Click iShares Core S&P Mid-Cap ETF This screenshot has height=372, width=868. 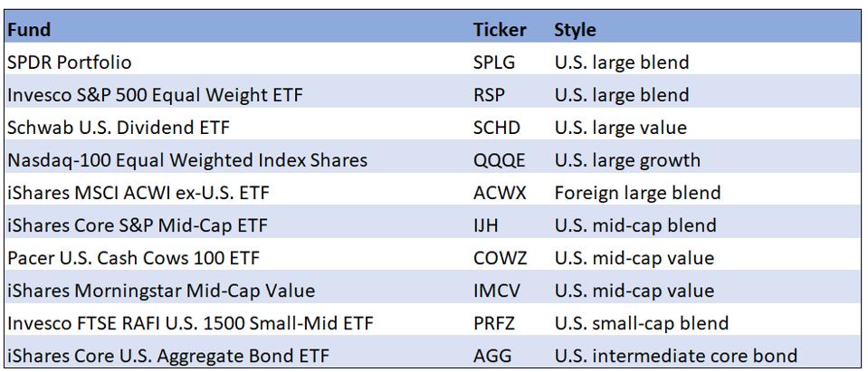137,225
